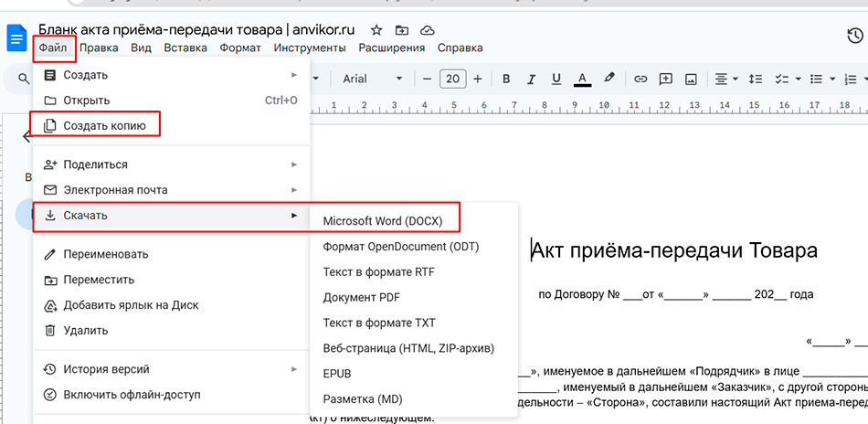Open Arial font dropdown
The height and width of the screenshot is (424, 868).
[x=372, y=79]
